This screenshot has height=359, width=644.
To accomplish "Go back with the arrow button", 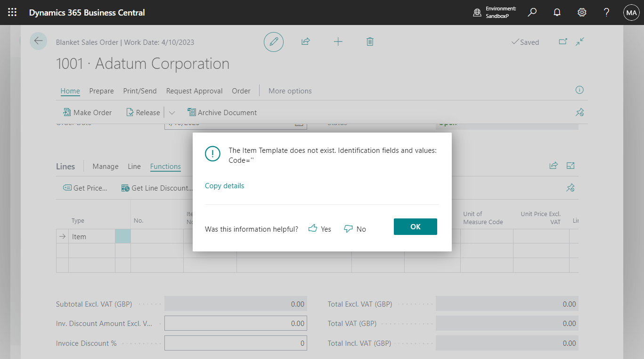I will [x=38, y=41].
